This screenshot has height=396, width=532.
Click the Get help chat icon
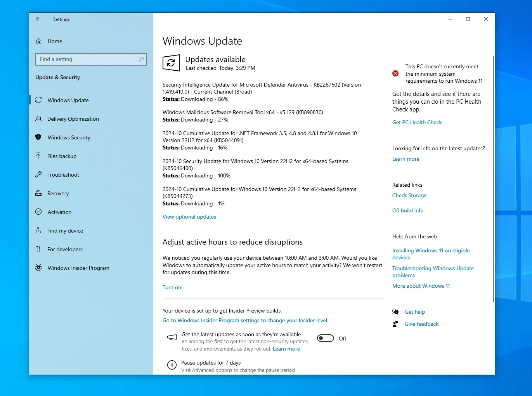click(395, 311)
